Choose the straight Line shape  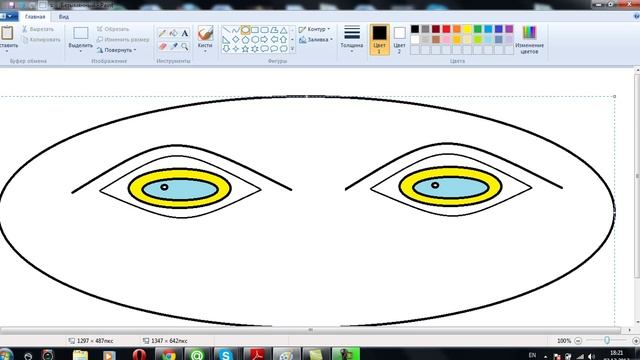(x=227, y=30)
